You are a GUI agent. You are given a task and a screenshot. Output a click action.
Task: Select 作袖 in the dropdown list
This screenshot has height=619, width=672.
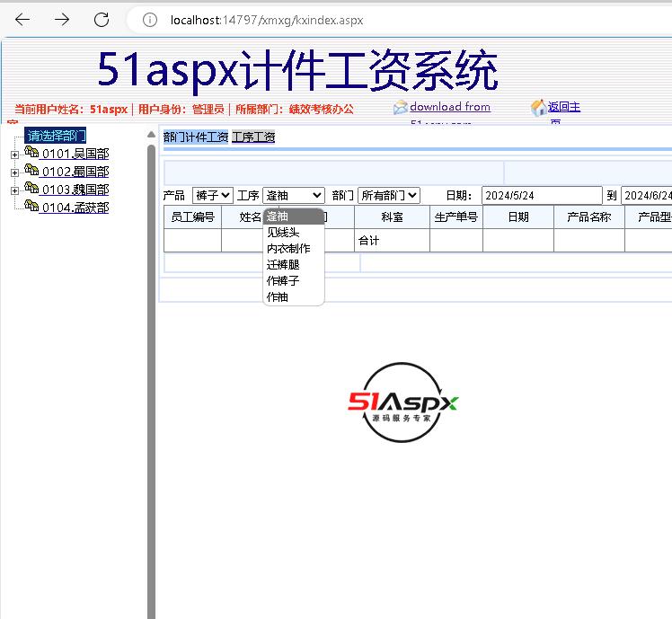pyautogui.click(x=294, y=297)
